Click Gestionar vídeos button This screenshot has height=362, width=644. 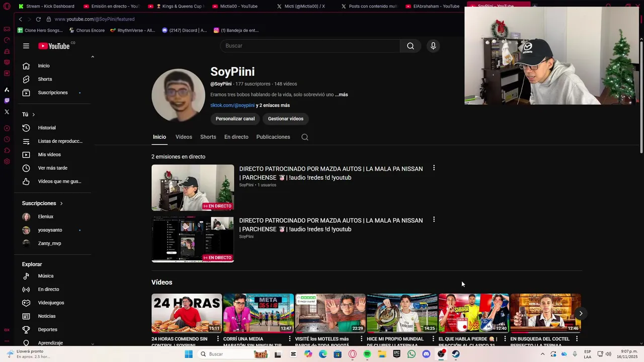286,119
